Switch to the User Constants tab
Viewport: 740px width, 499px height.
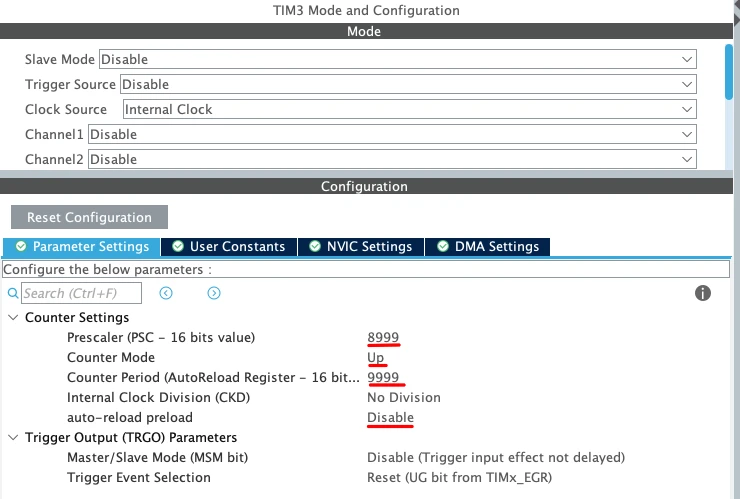229,246
